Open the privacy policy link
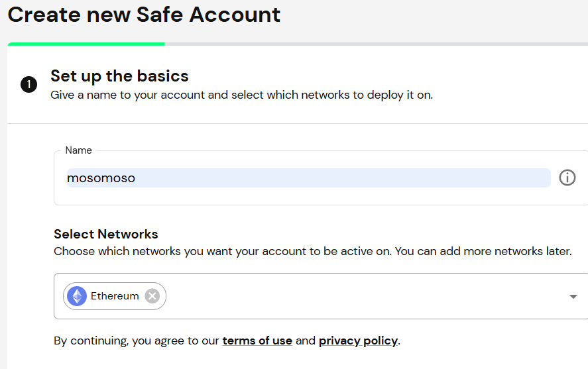Screen dimensions: 588x369 click(x=358, y=341)
